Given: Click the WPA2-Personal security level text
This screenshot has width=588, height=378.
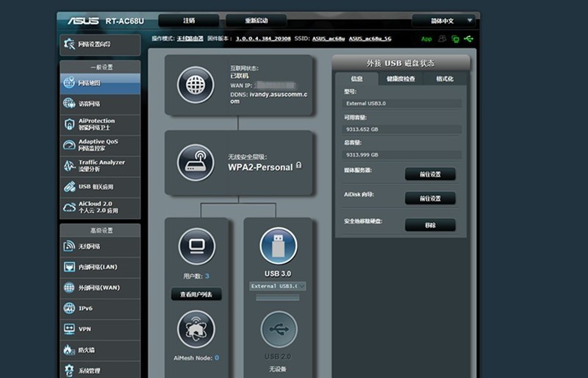Looking at the screenshot, I should (260, 168).
